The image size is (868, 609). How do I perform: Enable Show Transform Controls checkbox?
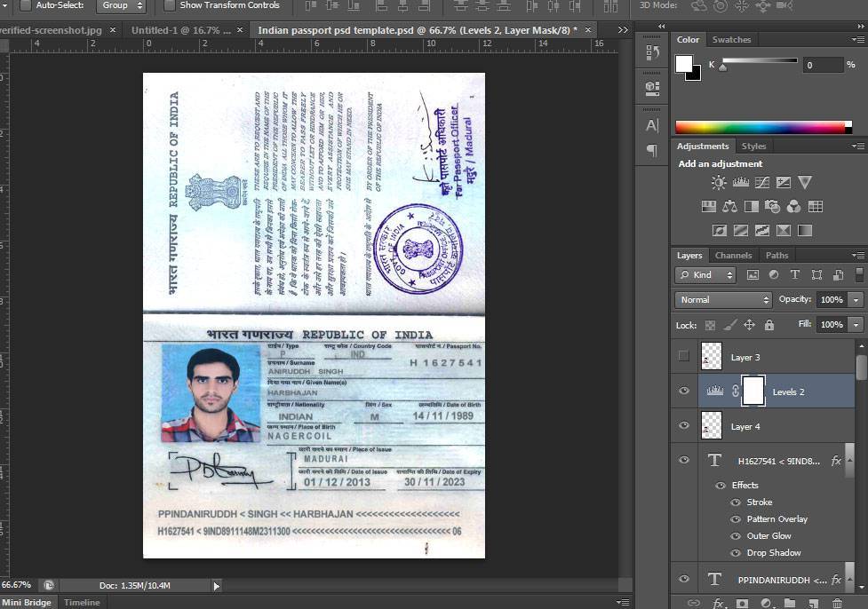(x=170, y=5)
